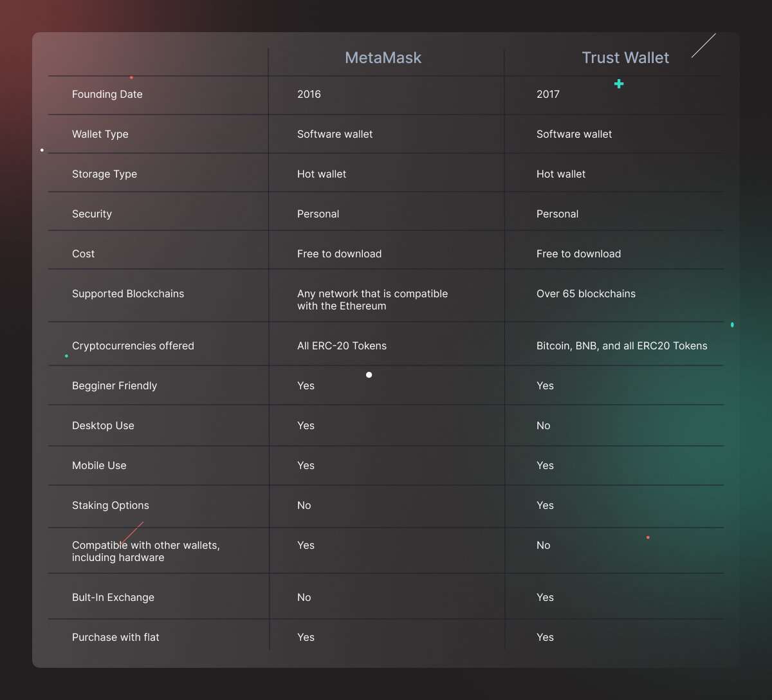Viewport: 772px width, 700px height.
Task: Click the Trust Wallet column header
Action: [625, 57]
